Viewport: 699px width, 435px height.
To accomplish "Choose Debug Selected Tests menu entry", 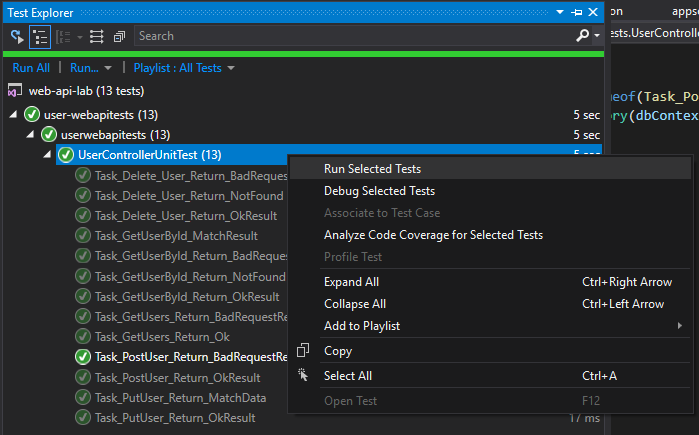I will 379,191.
